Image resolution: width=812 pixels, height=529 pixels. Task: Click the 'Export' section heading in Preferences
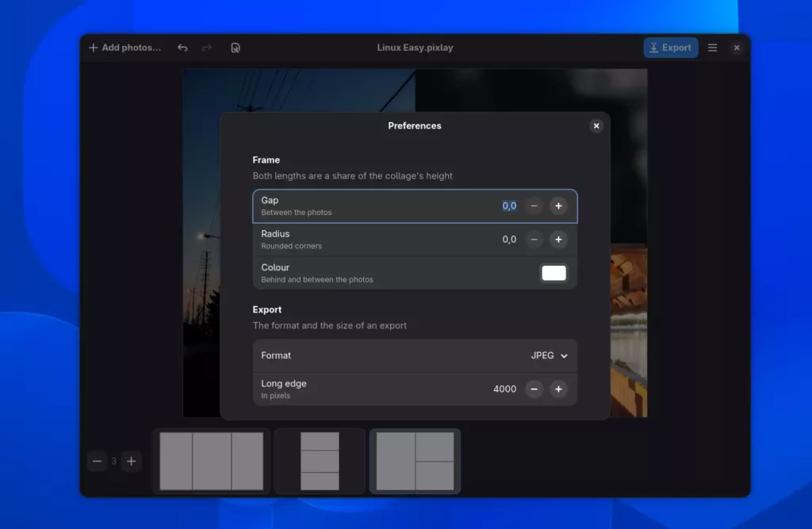[x=267, y=310]
